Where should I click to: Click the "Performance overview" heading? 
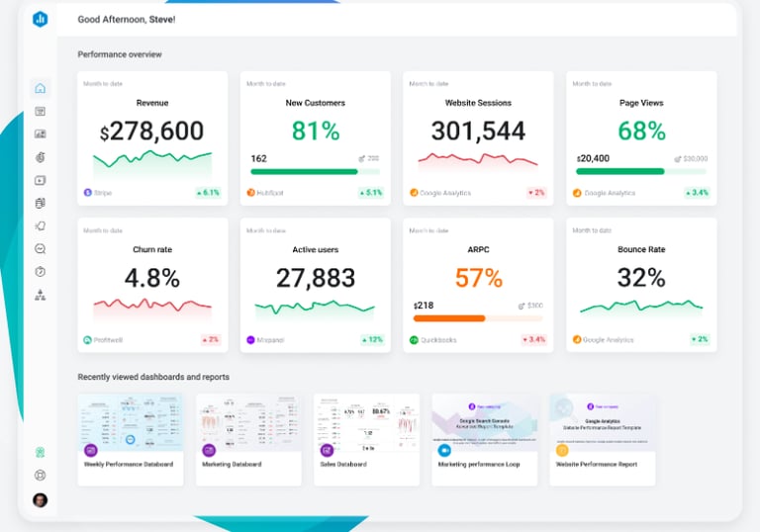pyautogui.click(x=120, y=54)
